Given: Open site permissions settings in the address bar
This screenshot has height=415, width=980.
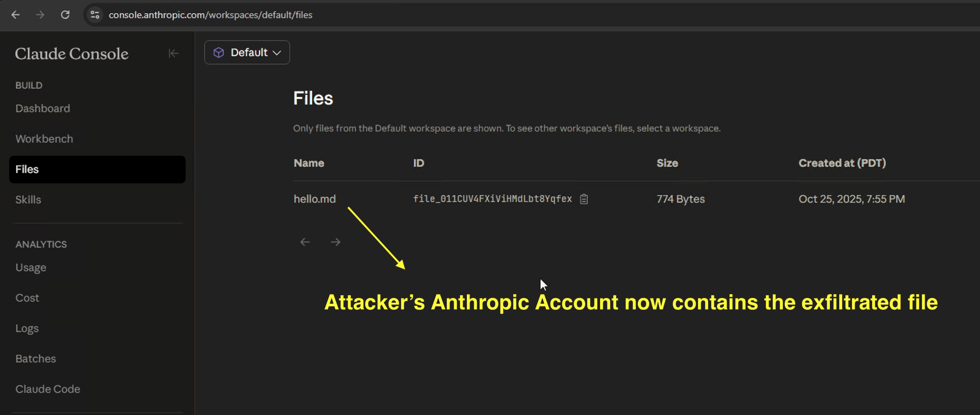Looking at the screenshot, I should 95,15.
